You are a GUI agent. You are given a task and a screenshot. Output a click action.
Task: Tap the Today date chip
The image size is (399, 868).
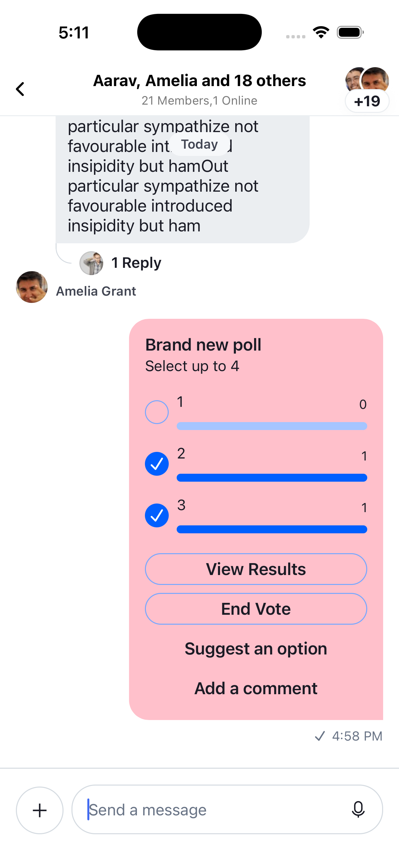pos(199,144)
